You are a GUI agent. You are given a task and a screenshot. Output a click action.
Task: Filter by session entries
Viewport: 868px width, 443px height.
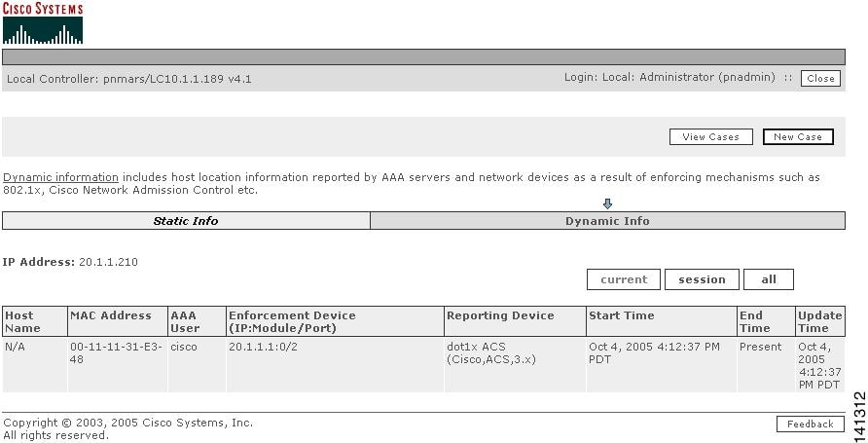pyautogui.click(x=702, y=279)
